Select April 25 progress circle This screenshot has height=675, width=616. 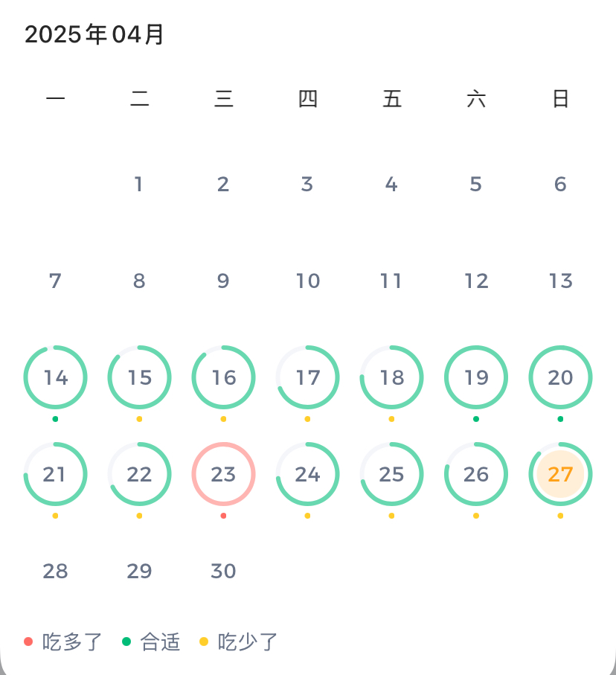tap(391, 474)
